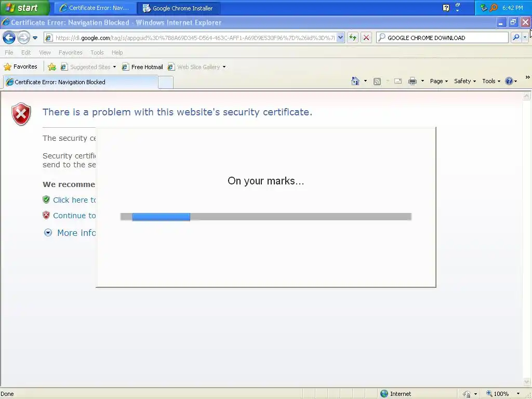This screenshot has width=532, height=399.
Task: Open the search provider dropdown arrow
Action: (x=525, y=37)
